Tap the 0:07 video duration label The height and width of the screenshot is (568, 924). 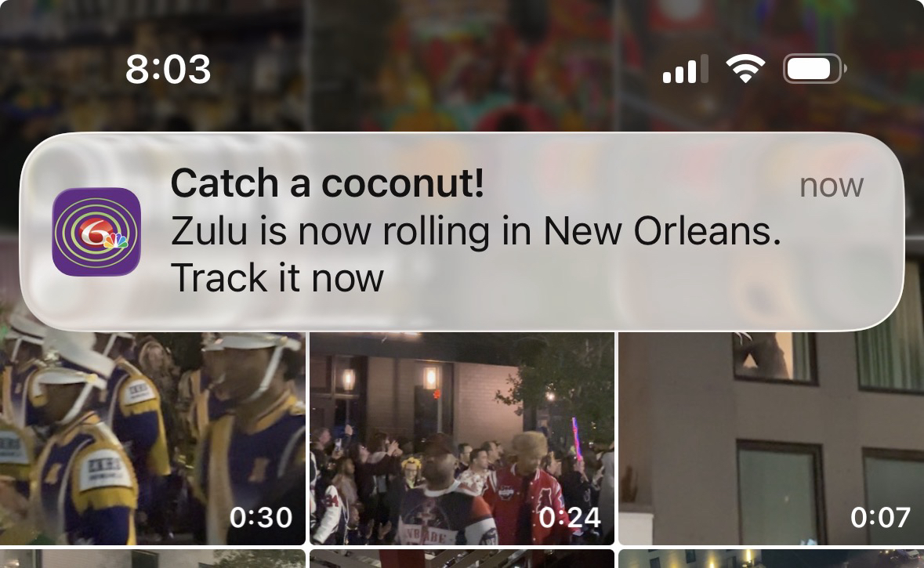tap(880, 518)
